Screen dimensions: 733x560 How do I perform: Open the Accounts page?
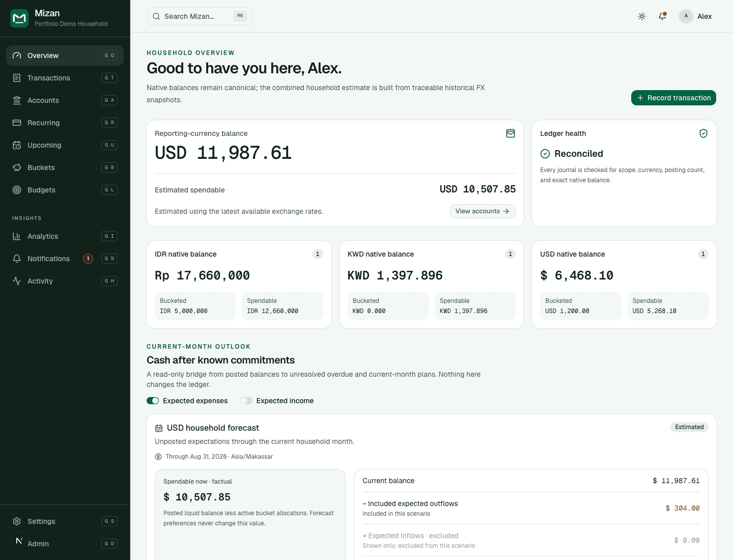[x=65, y=100]
